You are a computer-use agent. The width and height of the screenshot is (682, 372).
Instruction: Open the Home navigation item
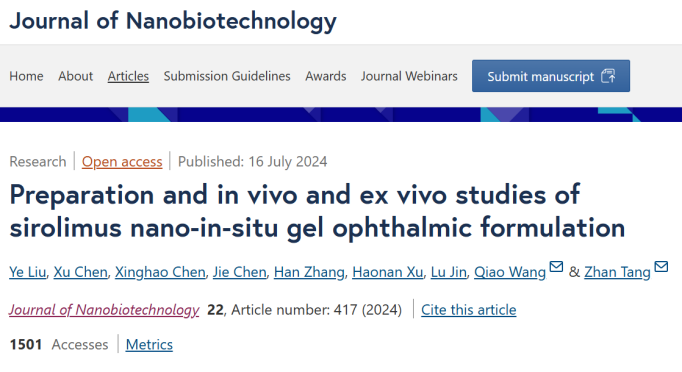[26, 76]
